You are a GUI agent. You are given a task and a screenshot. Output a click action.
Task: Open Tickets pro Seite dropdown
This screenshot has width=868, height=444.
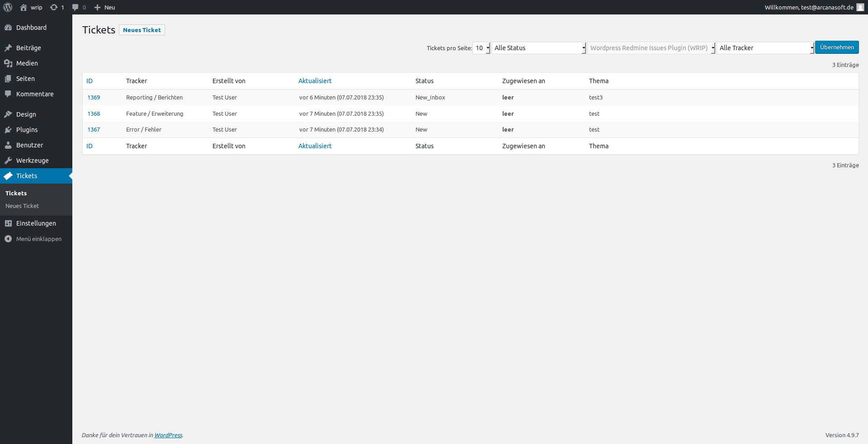coord(481,48)
